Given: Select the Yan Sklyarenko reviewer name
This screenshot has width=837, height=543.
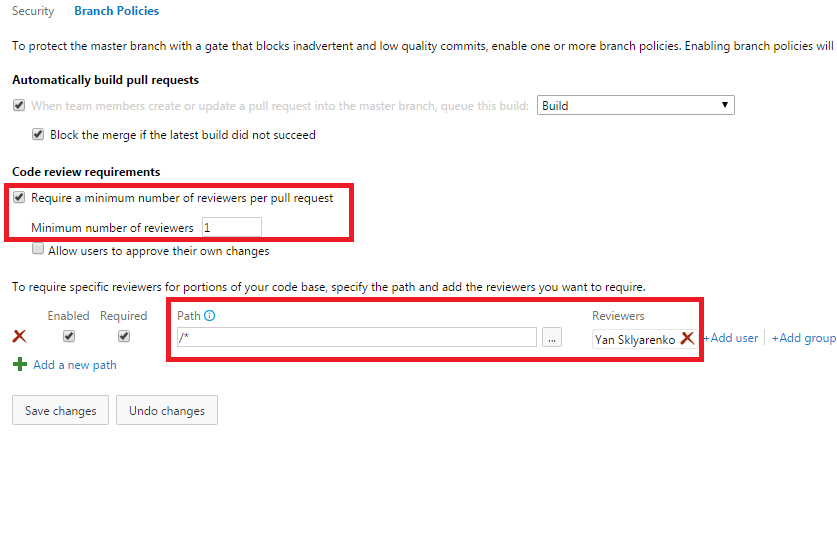Looking at the screenshot, I should [635, 340].
